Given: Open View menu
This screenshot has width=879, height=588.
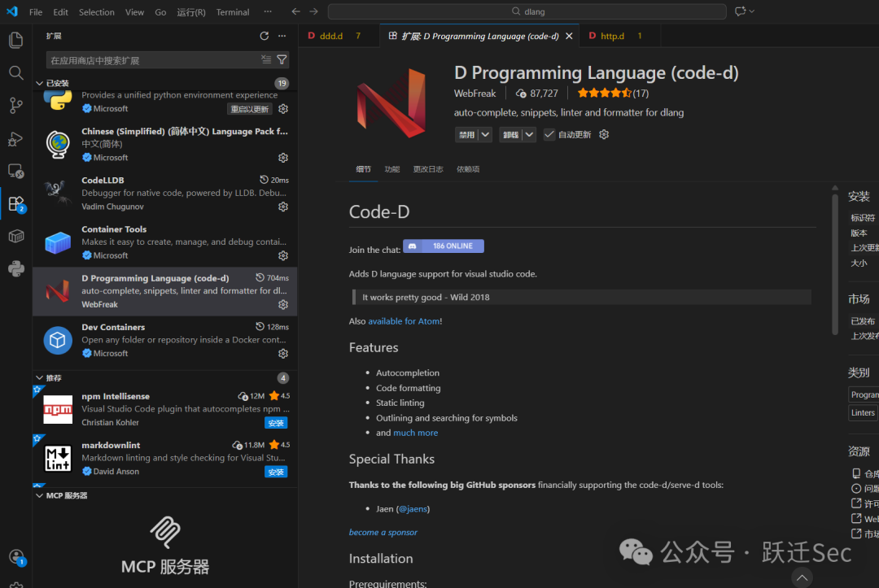Looking at the screenshot, I should 134,11.
